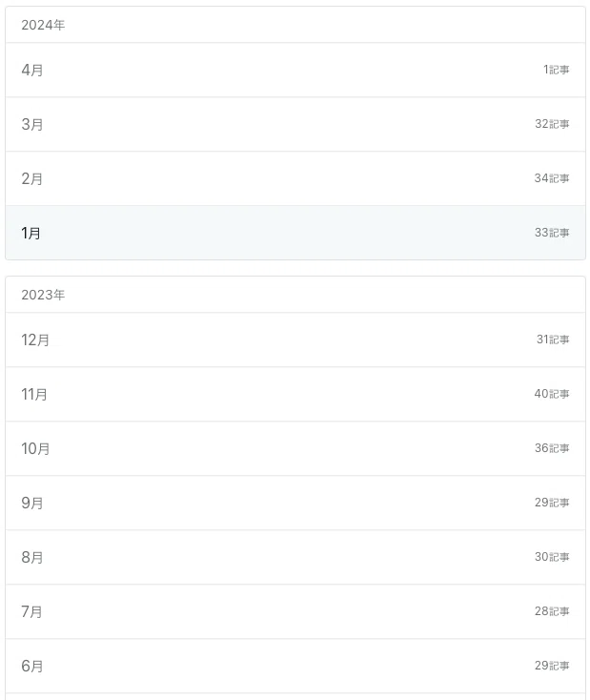
Task: Open the 10月 archive entry
Action: tap(295, 448)
